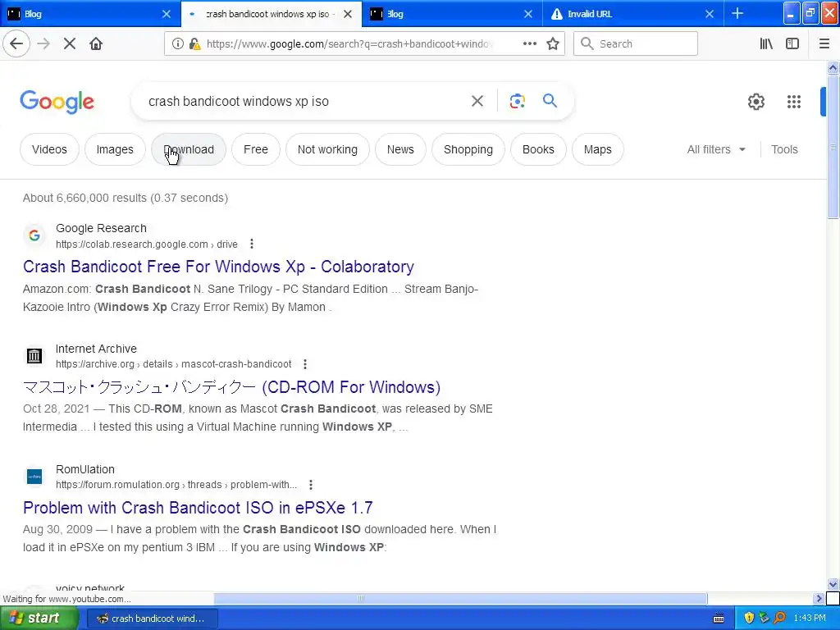840x630 pixels.
Task: Open Google quick settings gear
Action: pyautogui.click(x=756, y=101)
